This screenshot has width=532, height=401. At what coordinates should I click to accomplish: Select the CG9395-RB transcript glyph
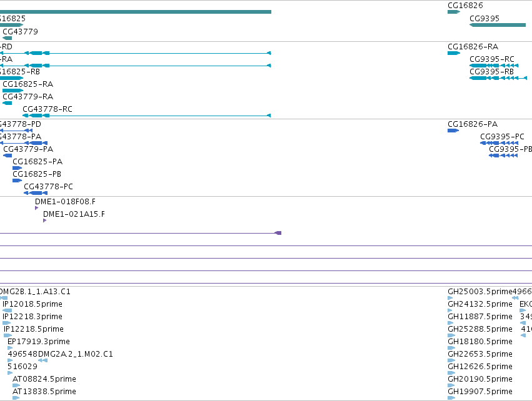tap(498, 78)
